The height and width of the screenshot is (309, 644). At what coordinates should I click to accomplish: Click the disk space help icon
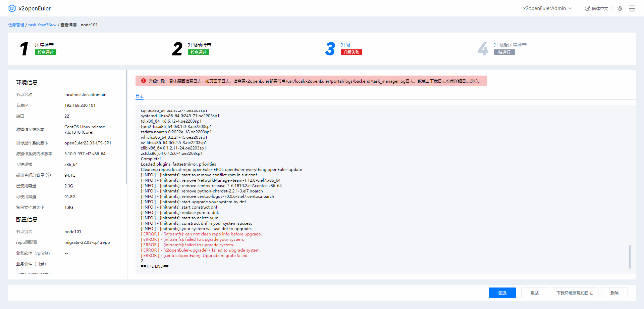click(48, 175)
